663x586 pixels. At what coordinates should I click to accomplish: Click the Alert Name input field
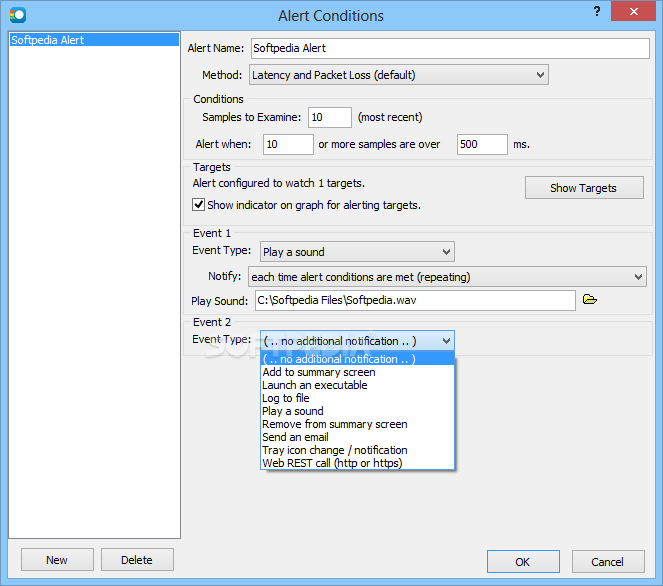point(450,48)
